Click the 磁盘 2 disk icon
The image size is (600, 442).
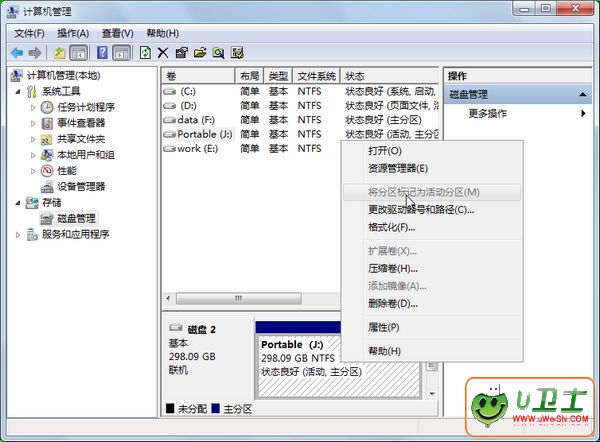(176, 328)
